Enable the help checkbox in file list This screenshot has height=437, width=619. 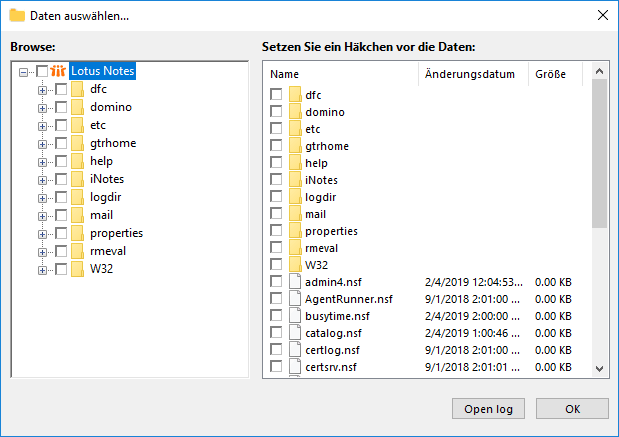pyautogui.click(x=276, y=162)
